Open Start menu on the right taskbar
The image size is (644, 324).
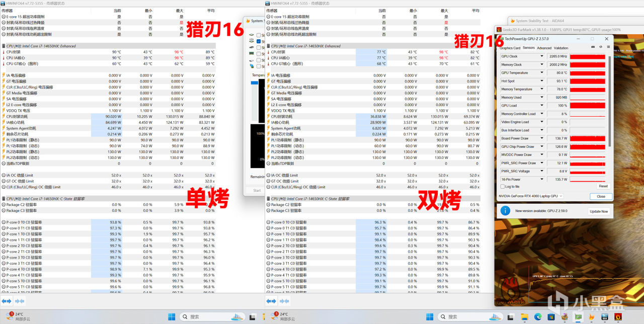(x=430, y=316)
